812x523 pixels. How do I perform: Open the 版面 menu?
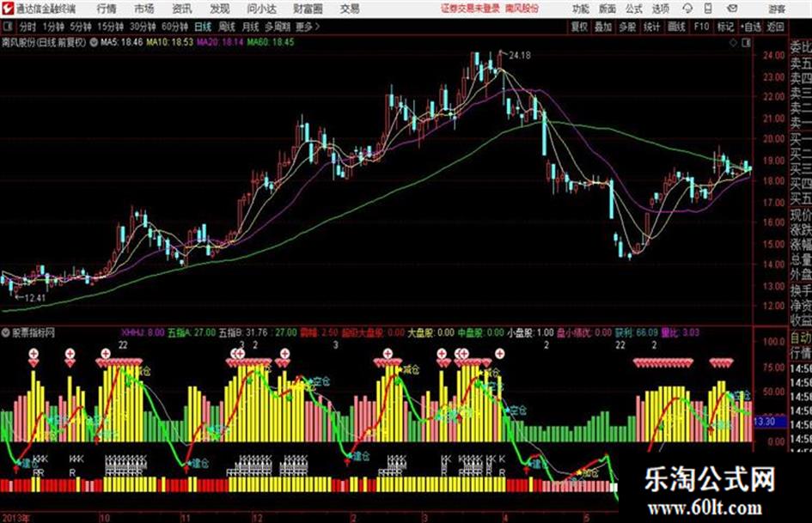pyautogui.click(x=607, y=9)
